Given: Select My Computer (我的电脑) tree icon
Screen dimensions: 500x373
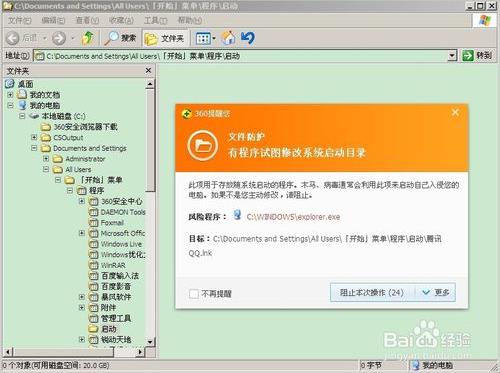Looking at the screenshot, I should 22,105.
